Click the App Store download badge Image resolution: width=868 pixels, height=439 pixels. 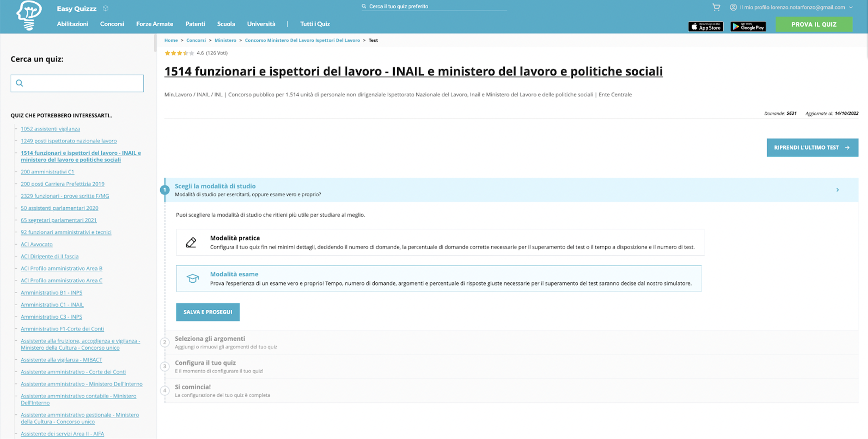[706, 27]
